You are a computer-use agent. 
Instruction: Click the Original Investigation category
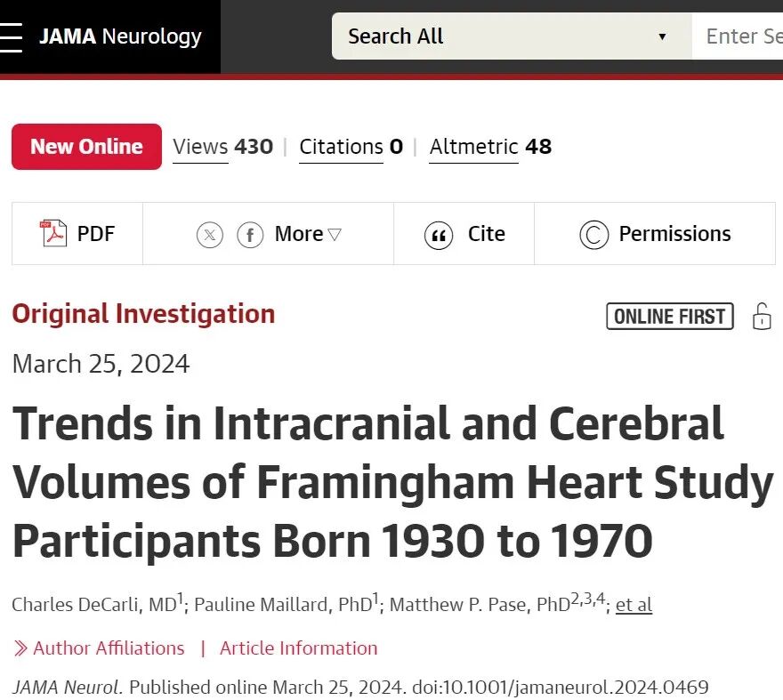(x=144, y=314)
